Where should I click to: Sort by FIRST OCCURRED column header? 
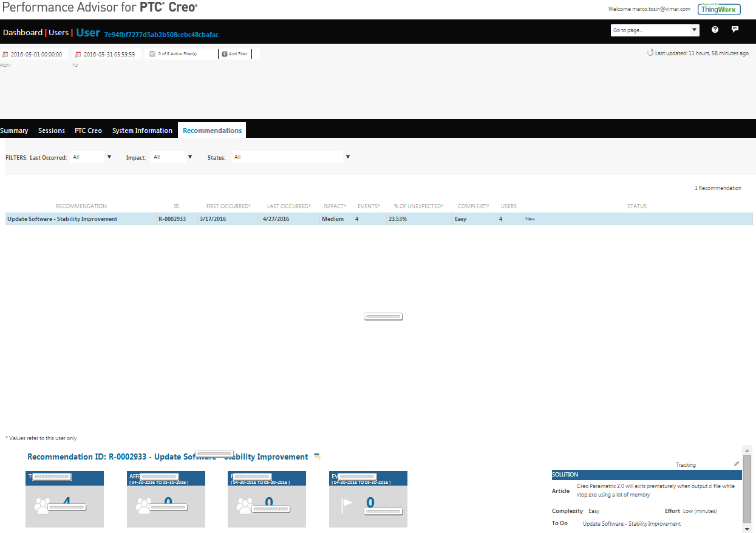coord(228,206)
